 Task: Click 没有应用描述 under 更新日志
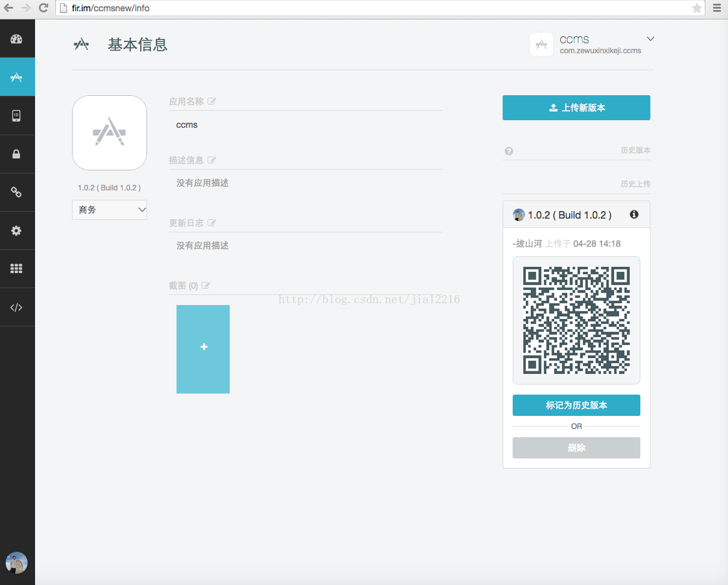click(x=202, y=246)
